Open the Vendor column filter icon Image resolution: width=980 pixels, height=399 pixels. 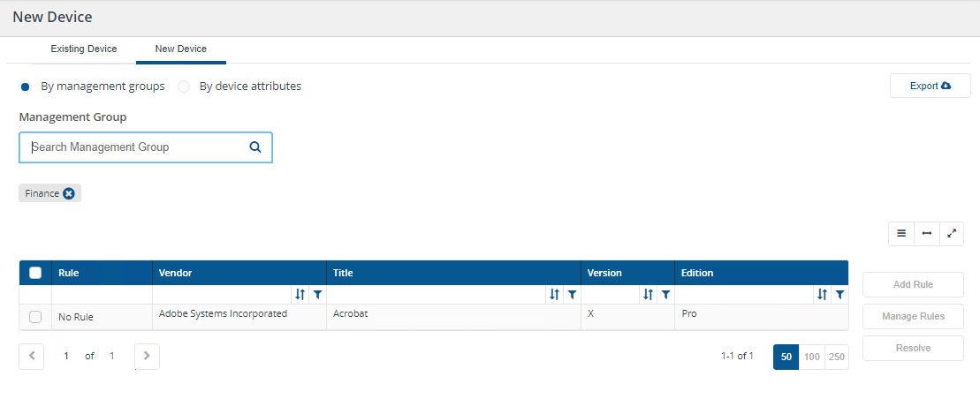coord(317,295)
